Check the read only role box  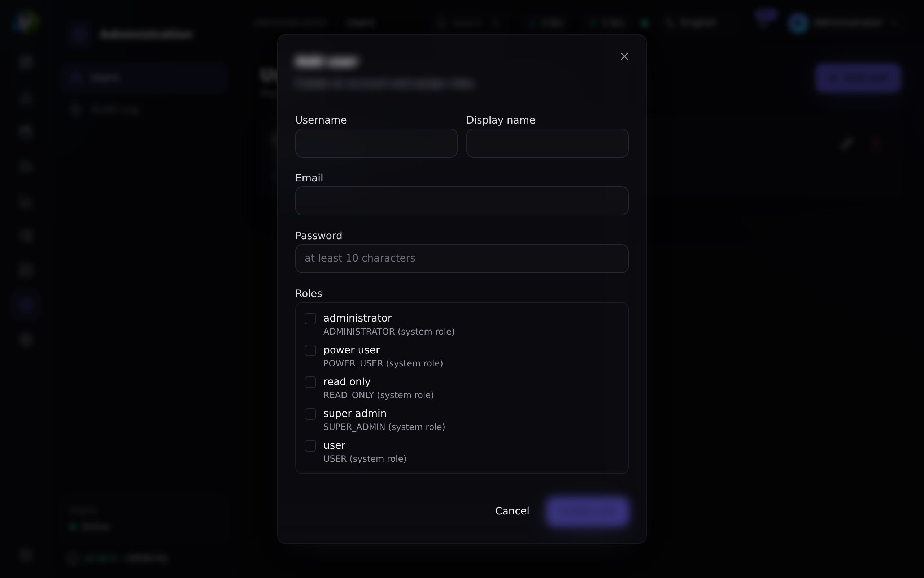click(310, 382)
